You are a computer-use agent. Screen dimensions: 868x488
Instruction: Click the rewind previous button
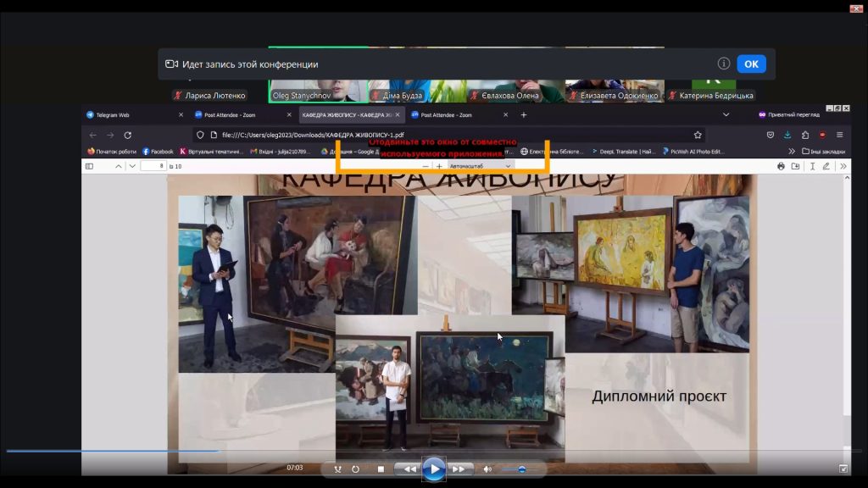click(x=409, y=469)
